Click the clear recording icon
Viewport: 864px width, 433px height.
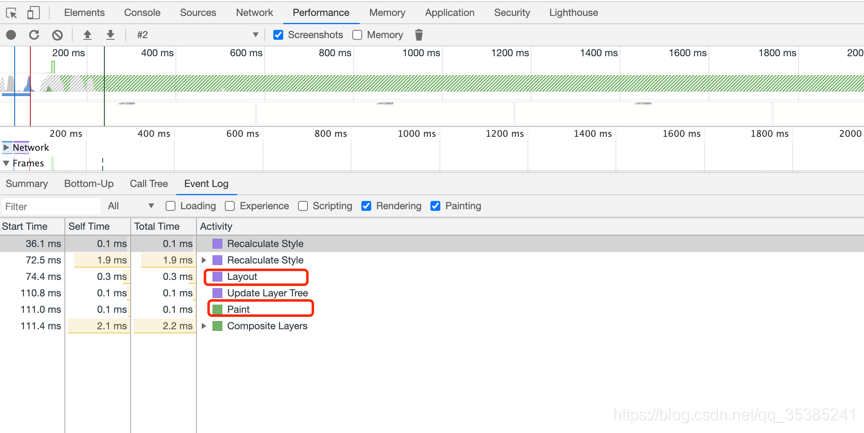tap(57, 35)
